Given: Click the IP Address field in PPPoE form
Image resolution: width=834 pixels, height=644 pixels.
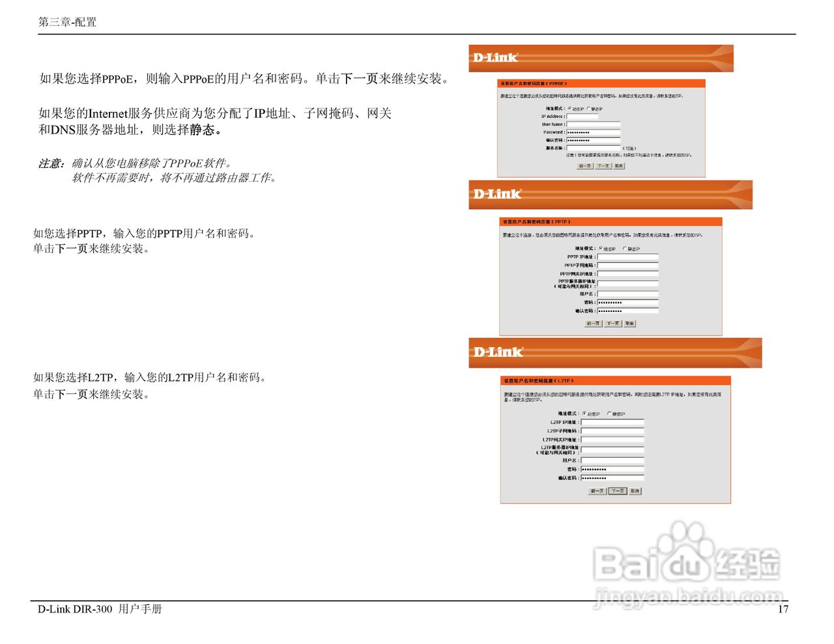Looking at the screenshot, I should tap(582, 117).
